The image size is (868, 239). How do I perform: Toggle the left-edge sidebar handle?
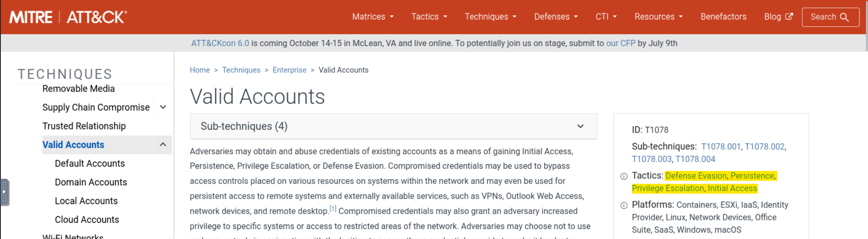click(x=5, y=192)
